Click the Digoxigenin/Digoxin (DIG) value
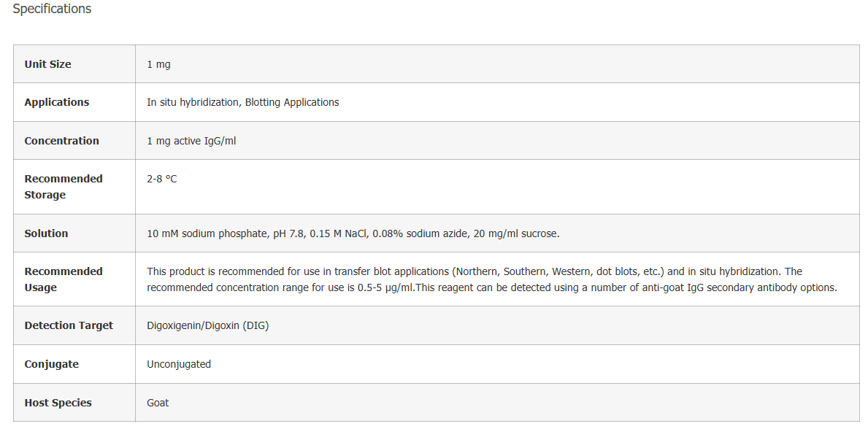The image size is (868, 429). 207,326
